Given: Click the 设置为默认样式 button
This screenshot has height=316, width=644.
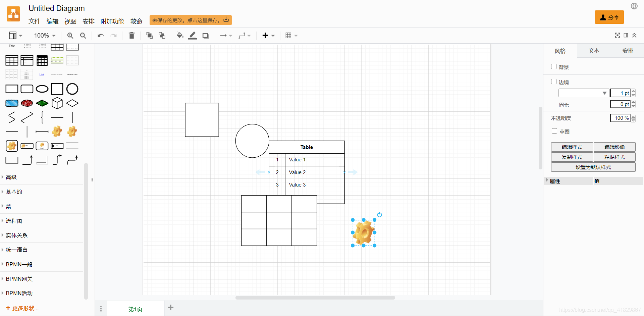Looking at the screenshot, I should pyautogui.click(x=593, y=167).
